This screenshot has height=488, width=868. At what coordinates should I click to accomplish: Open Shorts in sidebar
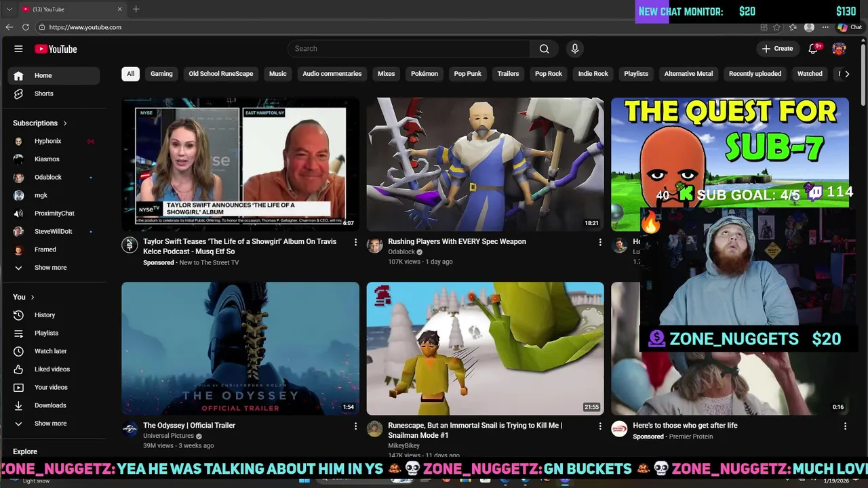tap(54, 94)
